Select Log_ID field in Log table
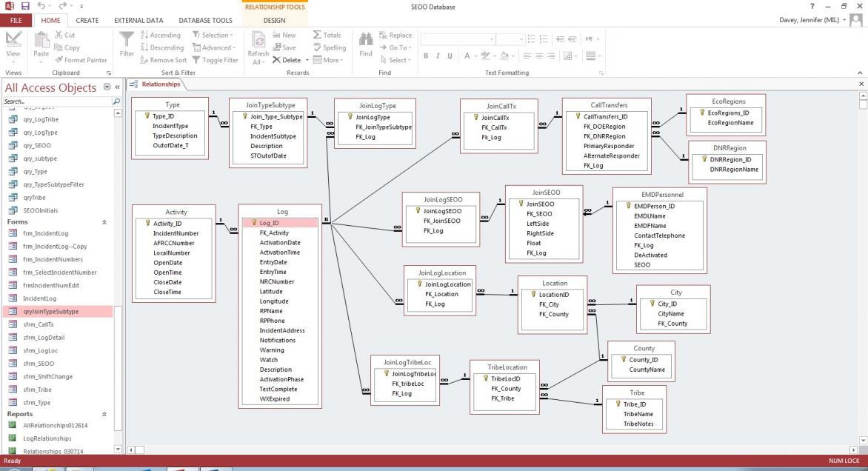 tap(279, 222)
